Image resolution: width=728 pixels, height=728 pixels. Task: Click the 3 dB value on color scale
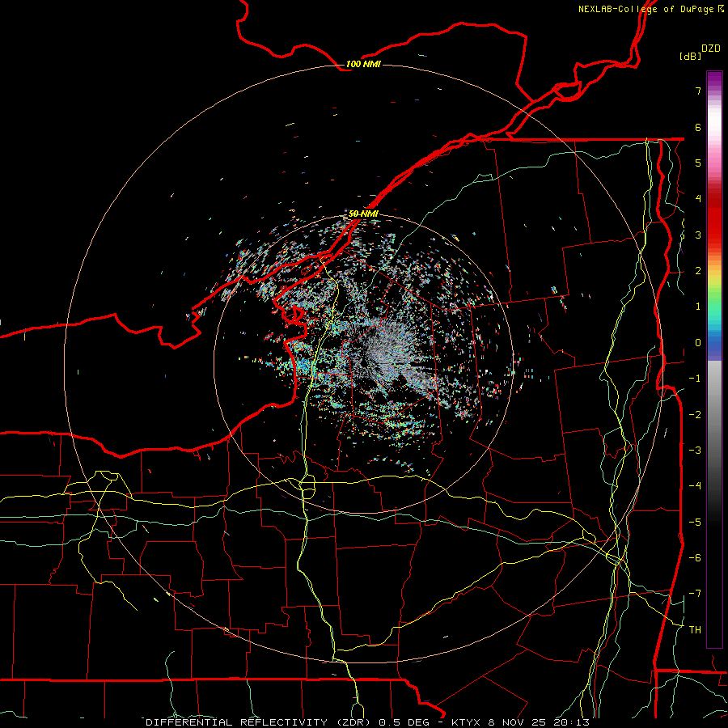(698, 235)
